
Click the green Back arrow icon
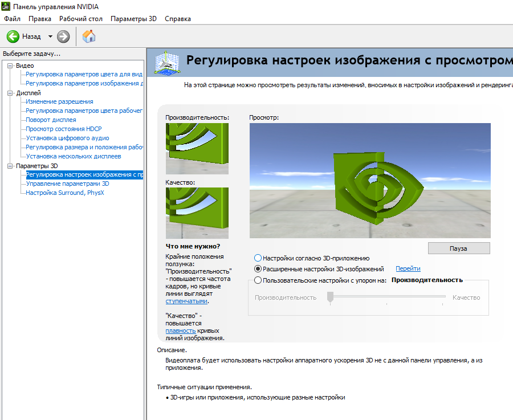point(13,36)
